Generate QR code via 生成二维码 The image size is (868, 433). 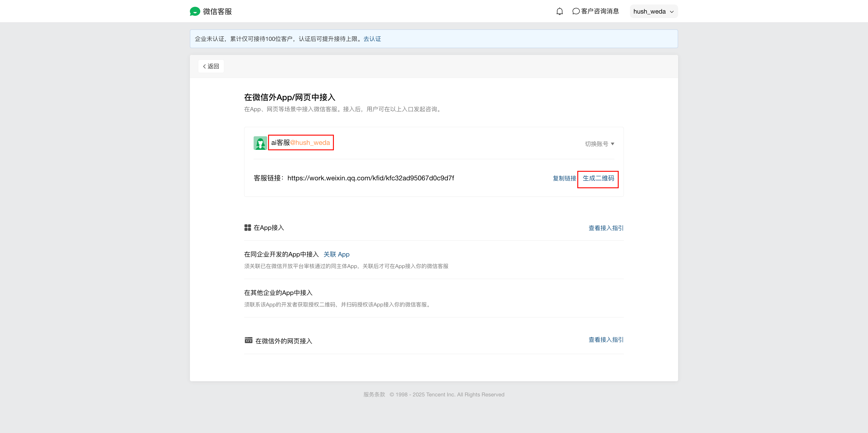[x=598, y=178]
